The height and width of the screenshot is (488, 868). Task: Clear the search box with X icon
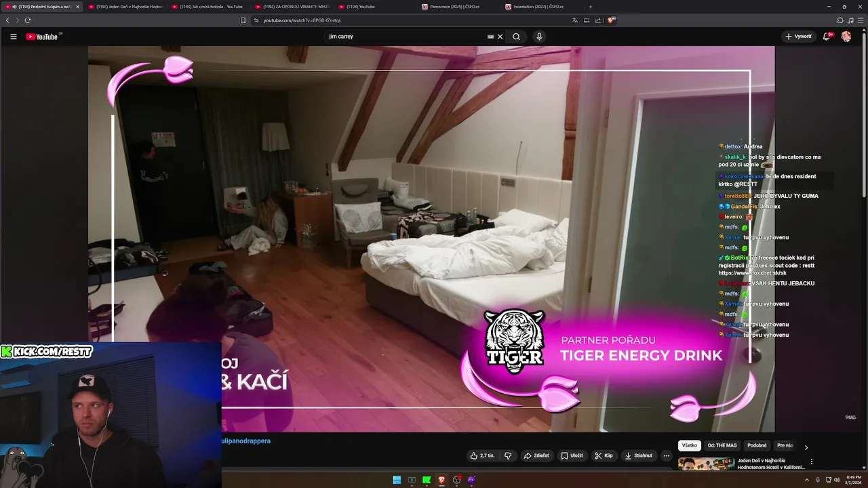[x=500, y=37]
